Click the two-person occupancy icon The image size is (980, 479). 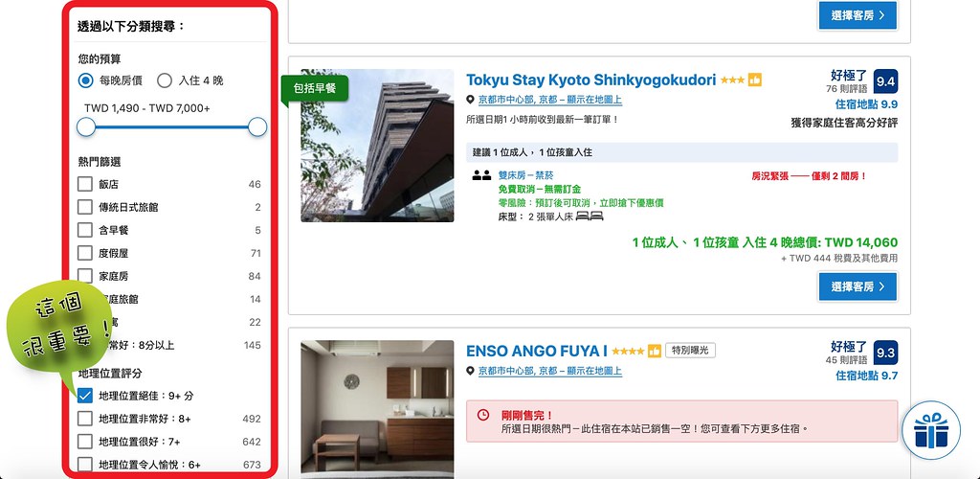(481, 175)
